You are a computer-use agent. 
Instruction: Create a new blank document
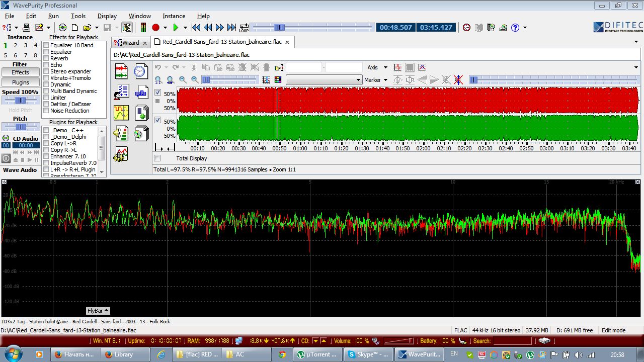(x=74, y=28)
